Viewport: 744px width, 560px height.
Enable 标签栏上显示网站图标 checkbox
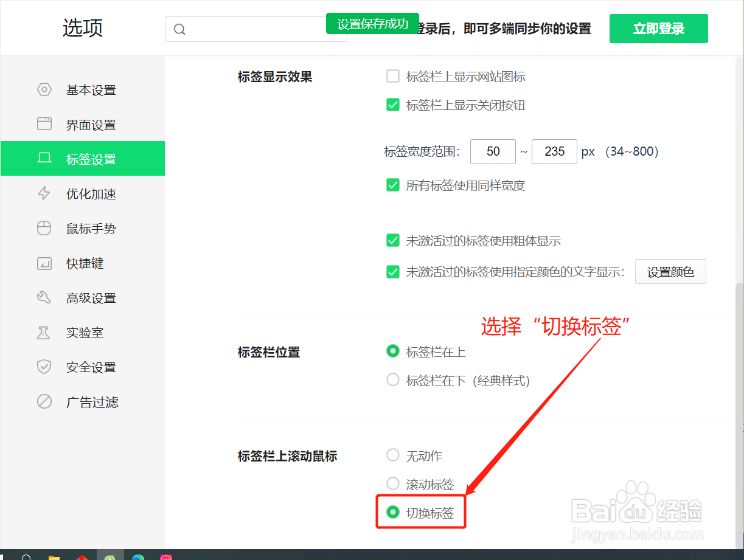tap(393, 76)
